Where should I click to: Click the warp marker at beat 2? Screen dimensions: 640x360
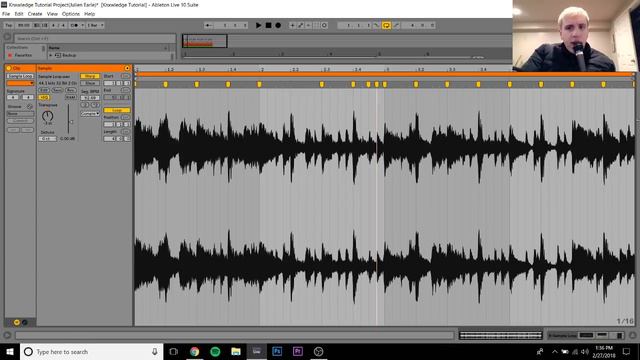[x=259, y=84]
